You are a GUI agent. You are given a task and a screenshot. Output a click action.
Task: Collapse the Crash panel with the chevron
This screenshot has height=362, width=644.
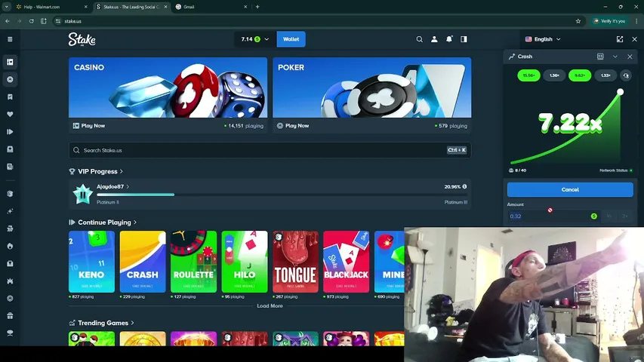click(615, 57)
